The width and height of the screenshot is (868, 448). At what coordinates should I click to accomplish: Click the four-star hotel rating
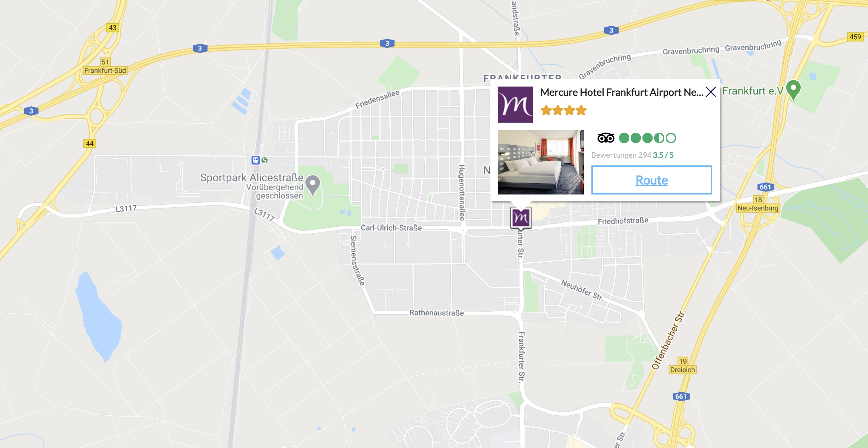[563, 110]
